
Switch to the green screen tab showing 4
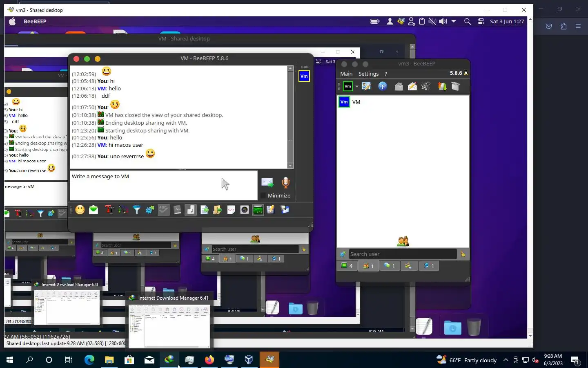click(347, 266)
